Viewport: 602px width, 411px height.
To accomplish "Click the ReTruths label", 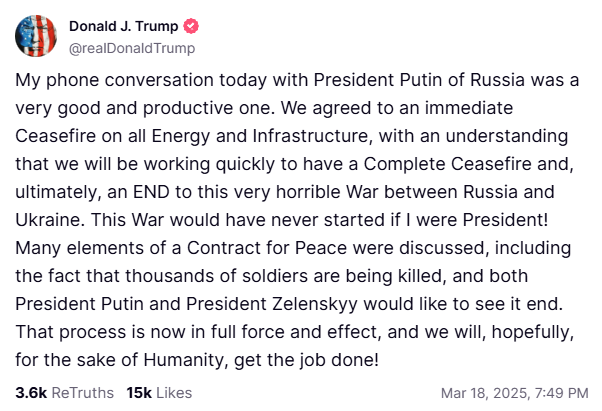I will tap(83, 392).
